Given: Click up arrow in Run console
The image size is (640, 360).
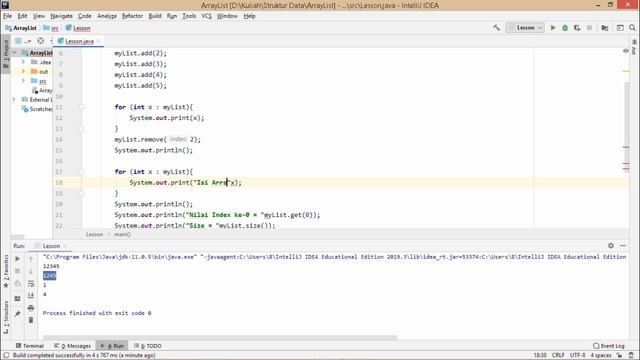Looking at the screenshot, I should pyautogui.click(x=31, y=259).
